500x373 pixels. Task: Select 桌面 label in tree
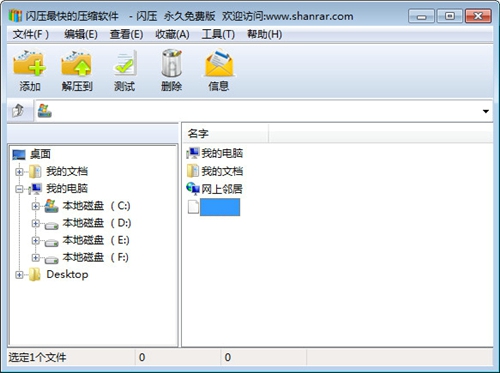40,154
